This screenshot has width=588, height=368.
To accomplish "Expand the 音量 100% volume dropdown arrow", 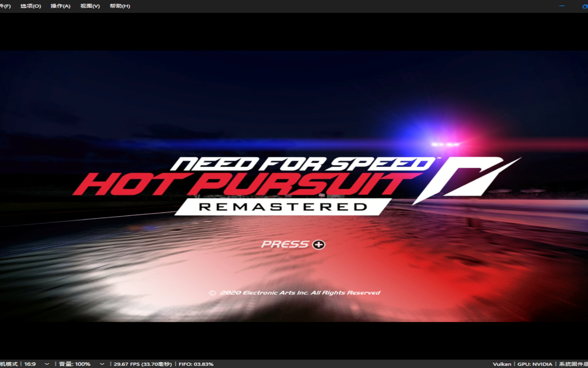I will [x=102, y=364].
